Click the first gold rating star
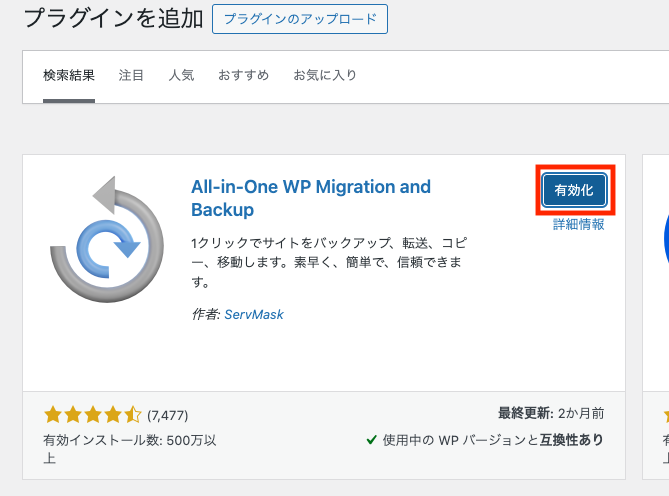 [x=53, y=414]
